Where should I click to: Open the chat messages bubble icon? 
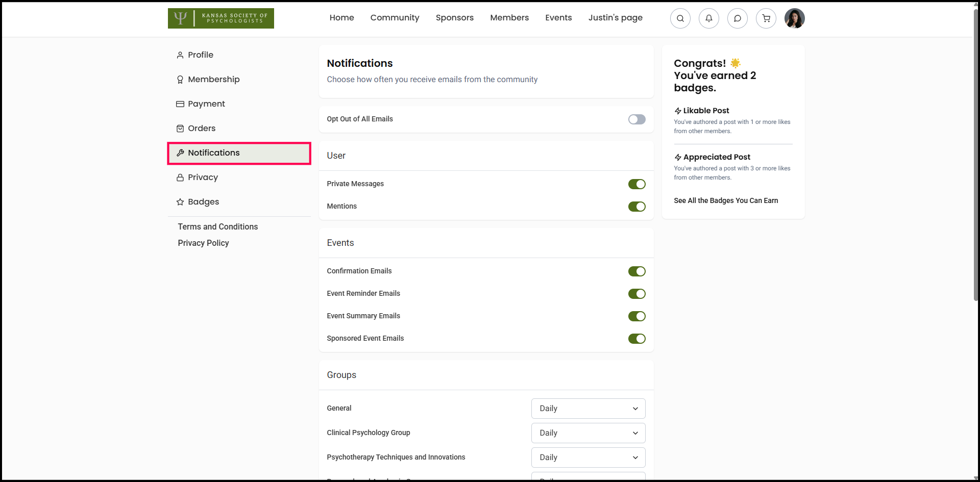click(x=737, y=18)
